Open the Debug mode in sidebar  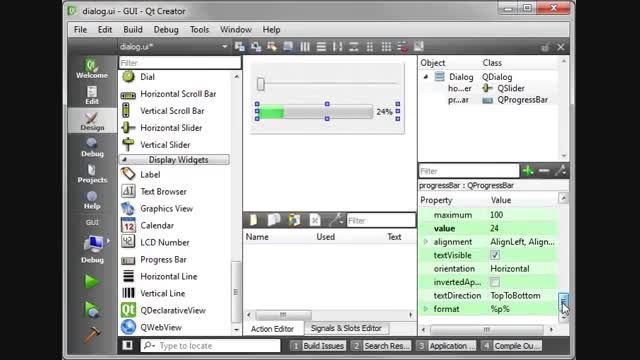(92, 147)
